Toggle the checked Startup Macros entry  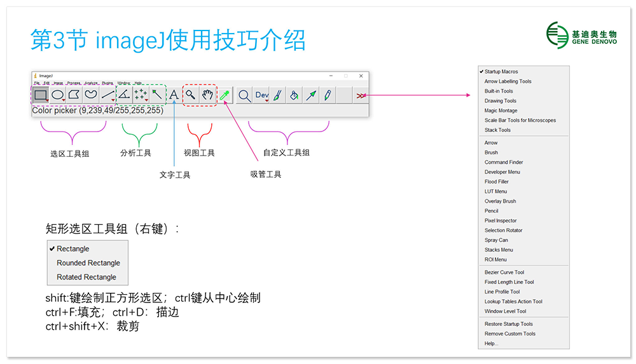(x=523, y=71)
